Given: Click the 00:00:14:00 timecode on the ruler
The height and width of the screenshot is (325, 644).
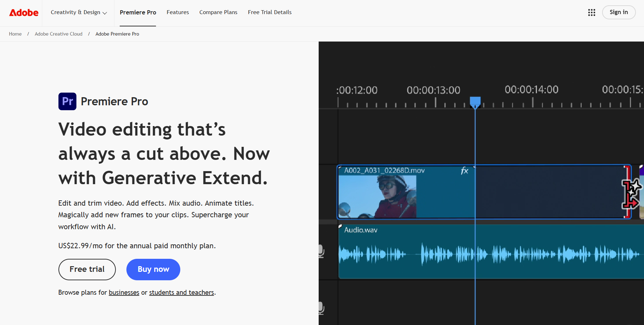Looking at the screenshot, I should click(532, 89).
